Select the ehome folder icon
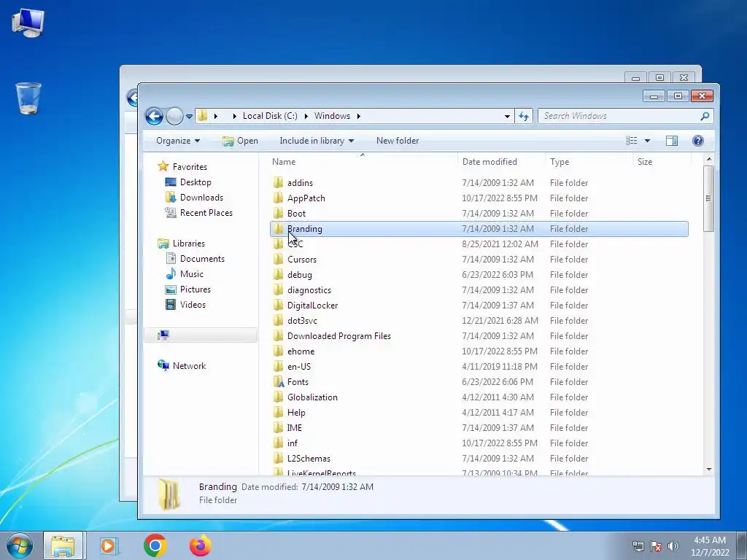This screenshot has height=560, width=747. (279, 351)
